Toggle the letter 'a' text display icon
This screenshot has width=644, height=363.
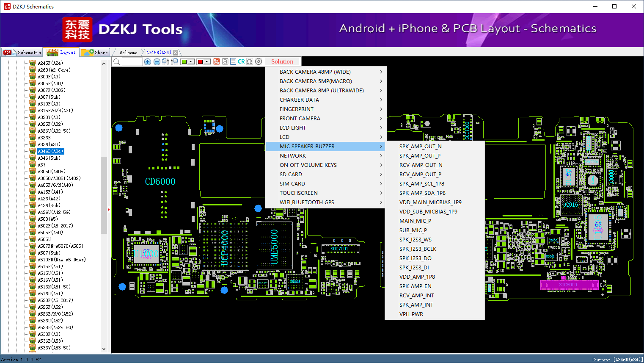225,61
